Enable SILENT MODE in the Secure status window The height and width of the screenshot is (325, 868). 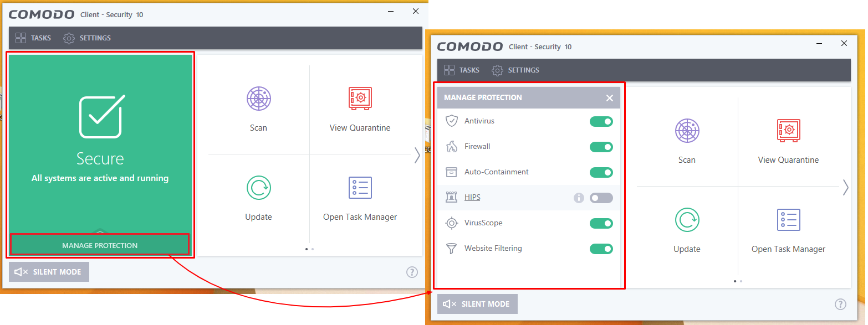(49, 272)
